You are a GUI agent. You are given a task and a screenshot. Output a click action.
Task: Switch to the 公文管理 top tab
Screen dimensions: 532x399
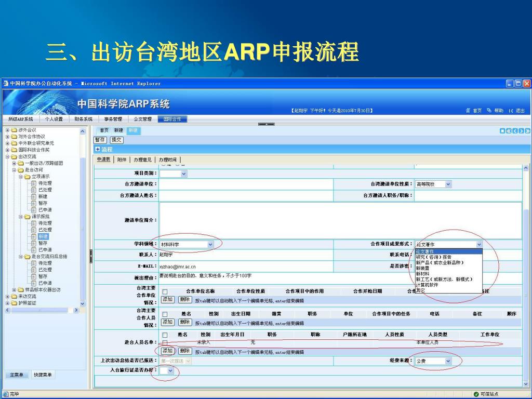142,119
